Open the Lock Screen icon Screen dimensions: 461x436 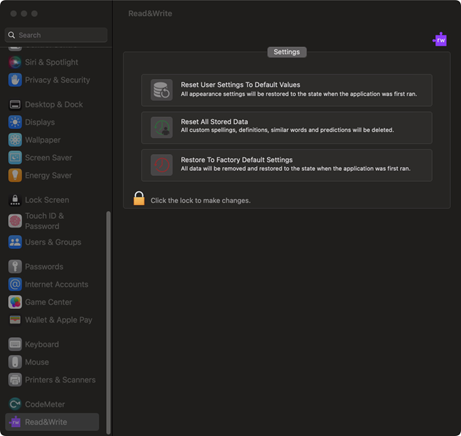coord(15,200)
